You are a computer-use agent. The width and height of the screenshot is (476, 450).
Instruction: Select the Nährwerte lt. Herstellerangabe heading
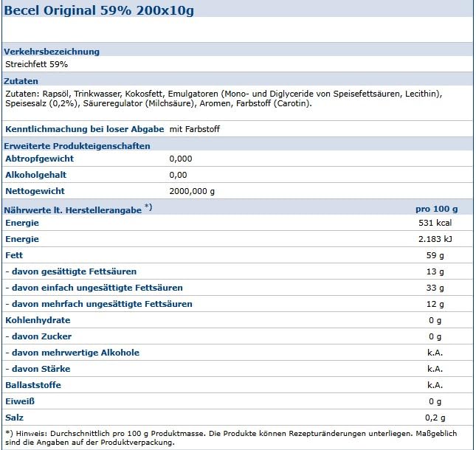(72, 210)
